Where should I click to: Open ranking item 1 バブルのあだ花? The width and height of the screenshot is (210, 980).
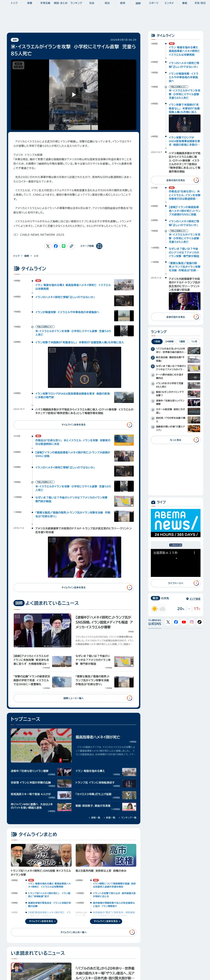(175, 350)
